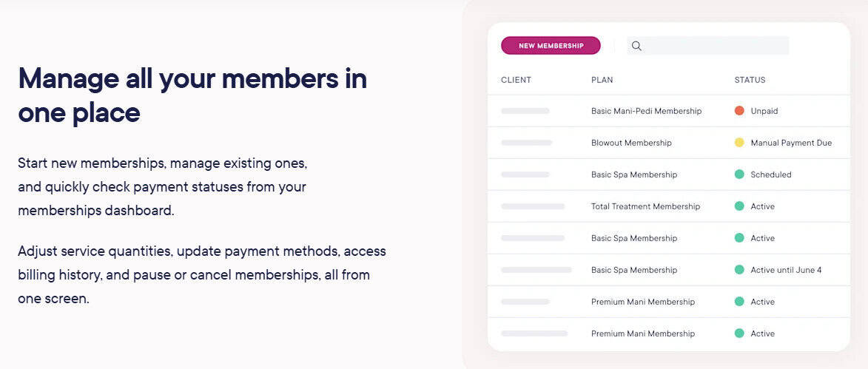The width and height of the screenshot is (868, 369).
Task: Sort by the STATUS column header
Action: pos(750,80)
